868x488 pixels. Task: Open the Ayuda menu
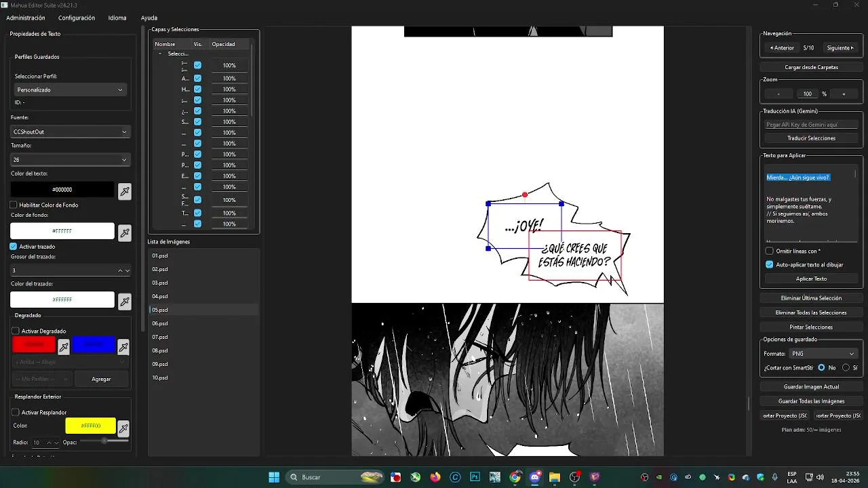[x=149, y=18]
